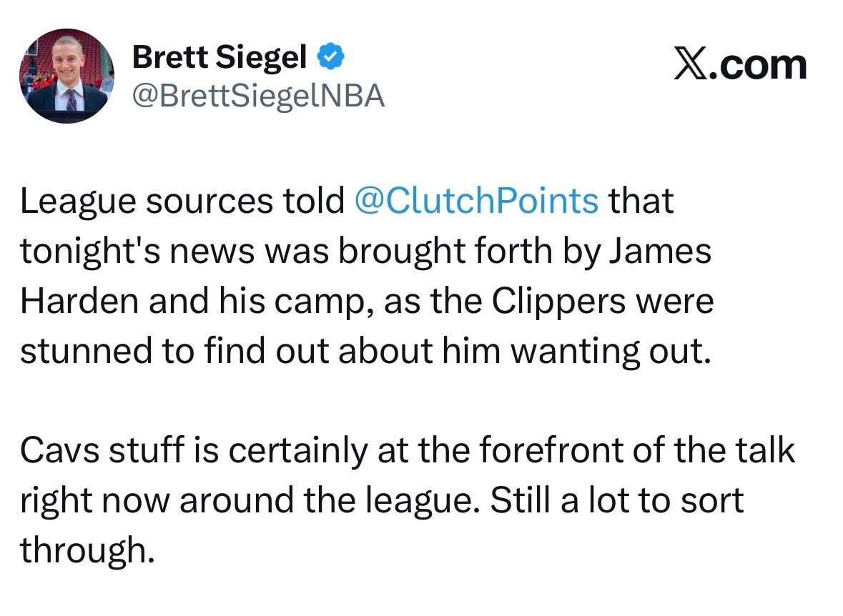This screenshot has height=616, width=843.
Task: Click the Brett Siegel display name
Action: click(220, 57)
